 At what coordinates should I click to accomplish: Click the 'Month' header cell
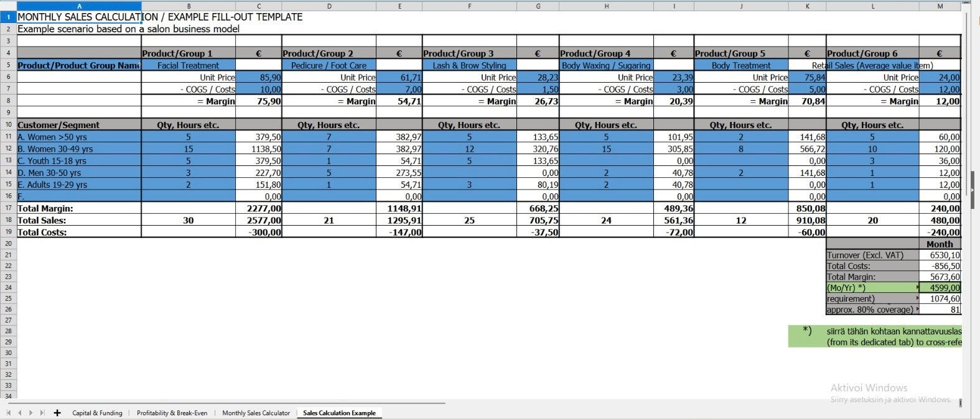[940, 244]
